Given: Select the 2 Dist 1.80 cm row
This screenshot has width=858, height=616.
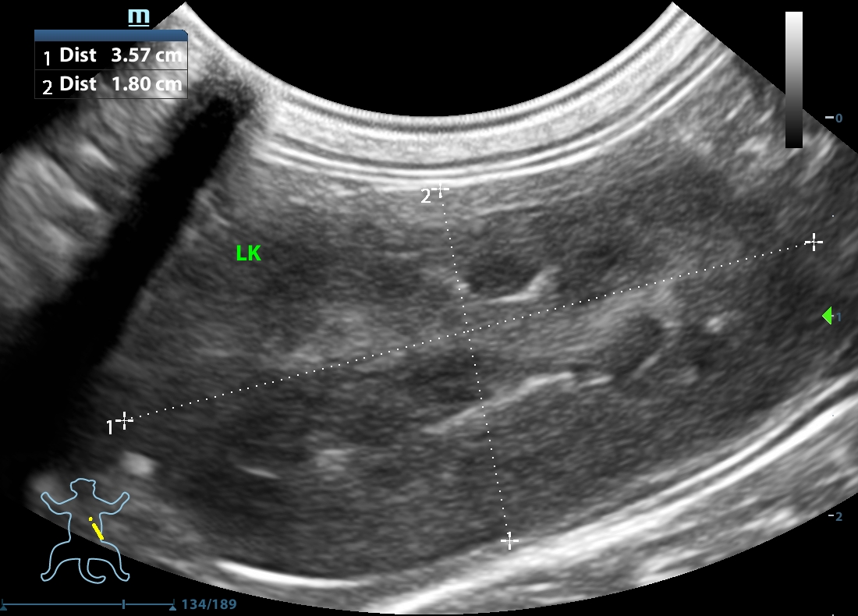Looking at the screenshot, I should 111,84.
